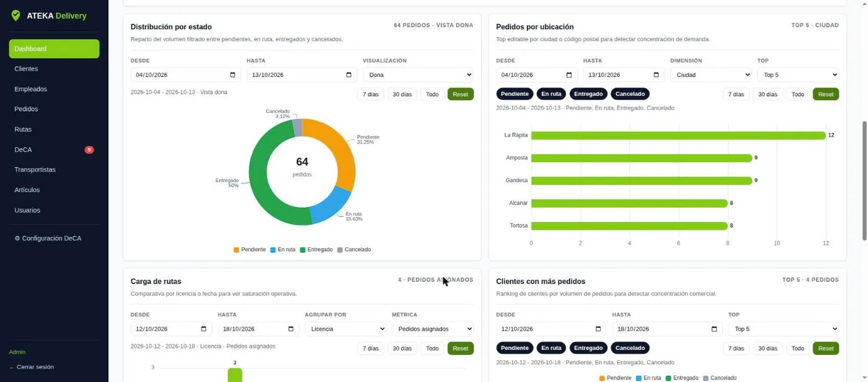Click blue En ruta legend swatch under donut
Screen dimensions: 868x382
pos(273,250)
